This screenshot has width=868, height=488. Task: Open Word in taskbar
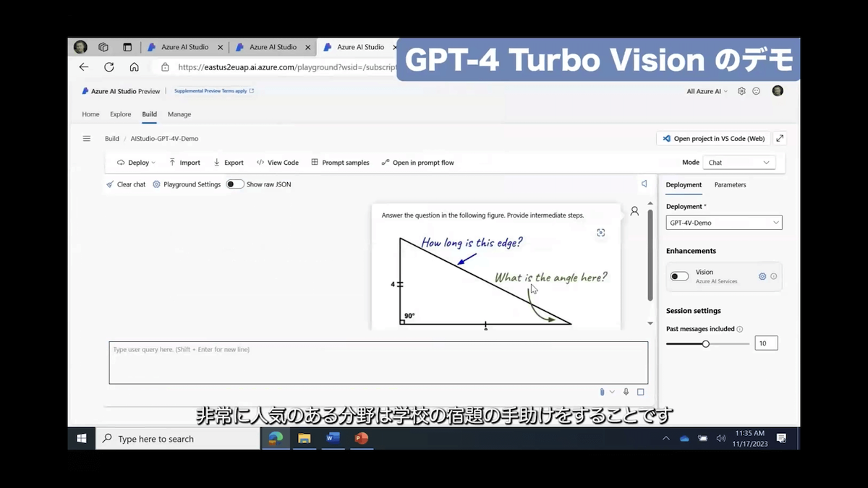point(333,438)
